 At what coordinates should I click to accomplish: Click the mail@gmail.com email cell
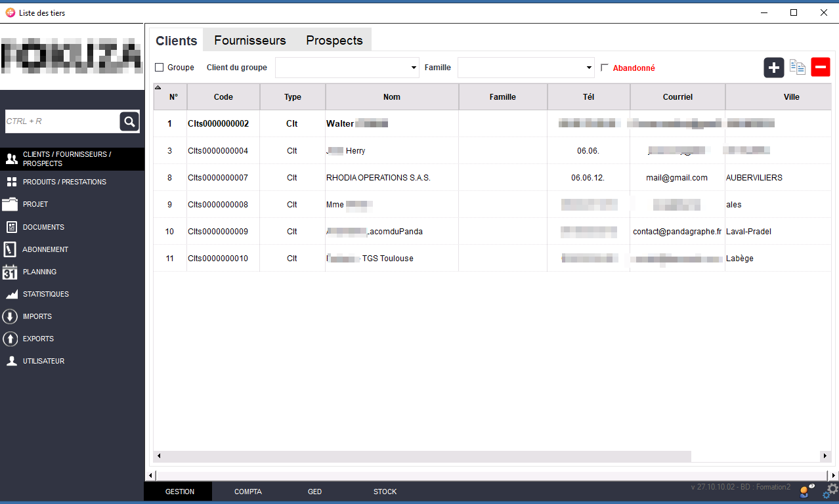pos(678,178)
